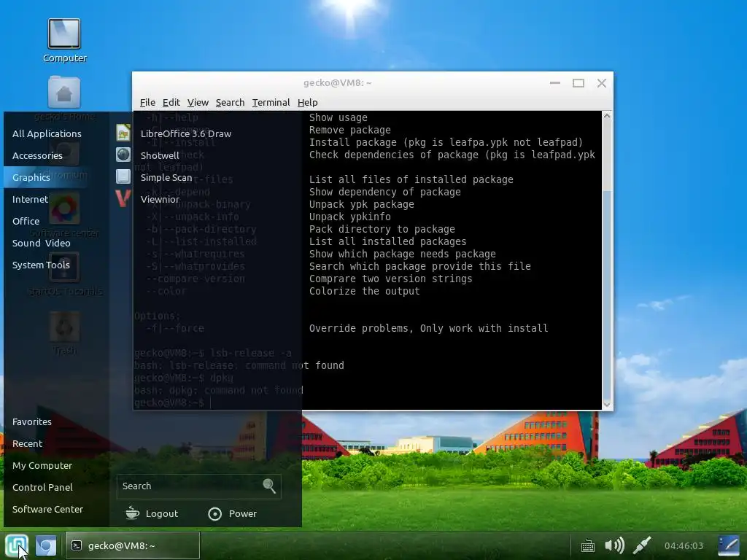Open the Search menu in terminal

[230, 102]
